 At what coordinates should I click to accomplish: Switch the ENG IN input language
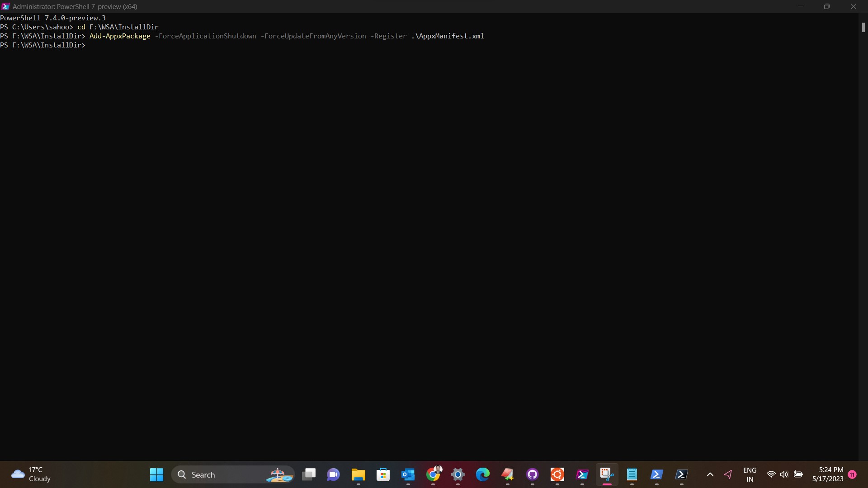point(750,475)
